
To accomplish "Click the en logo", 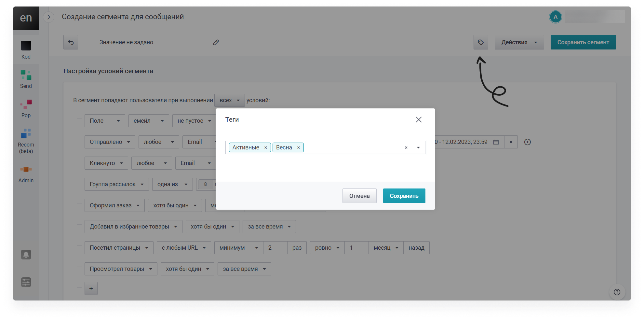I will coord(26,18).
